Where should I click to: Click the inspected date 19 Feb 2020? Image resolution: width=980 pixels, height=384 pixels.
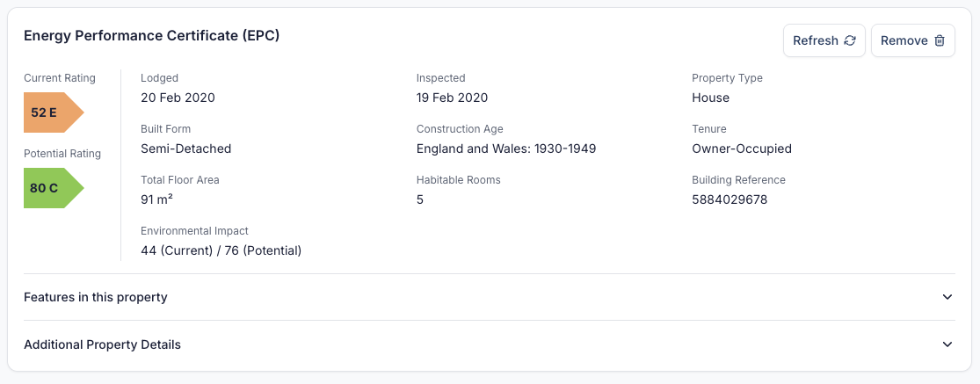pyautogui.click(x=452, y=98)
